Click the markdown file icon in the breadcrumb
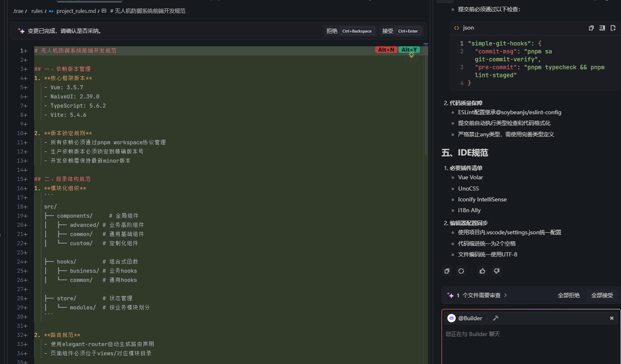621x364 pixels. point(51,11)
